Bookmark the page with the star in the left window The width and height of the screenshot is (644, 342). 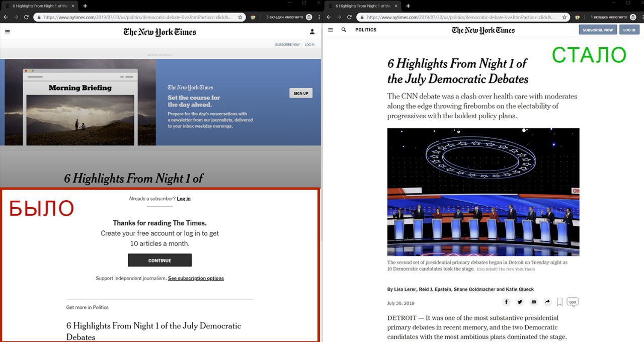pos(240,17)
